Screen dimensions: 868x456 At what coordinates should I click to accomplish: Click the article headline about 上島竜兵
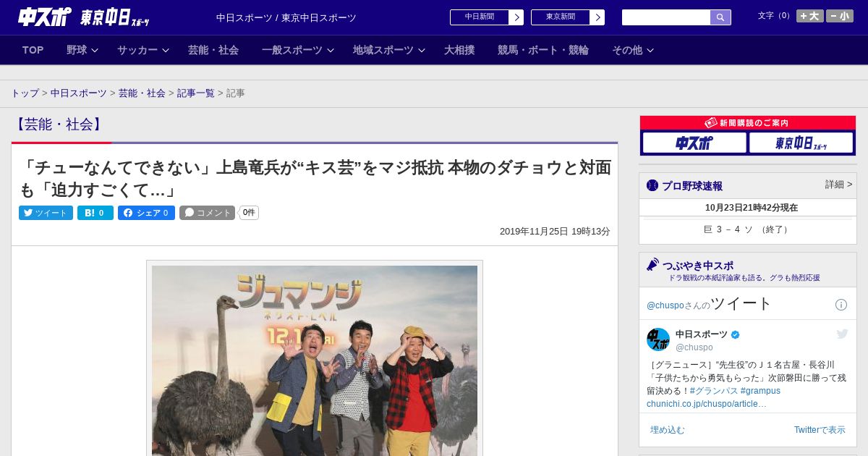[x=315, y=179]
